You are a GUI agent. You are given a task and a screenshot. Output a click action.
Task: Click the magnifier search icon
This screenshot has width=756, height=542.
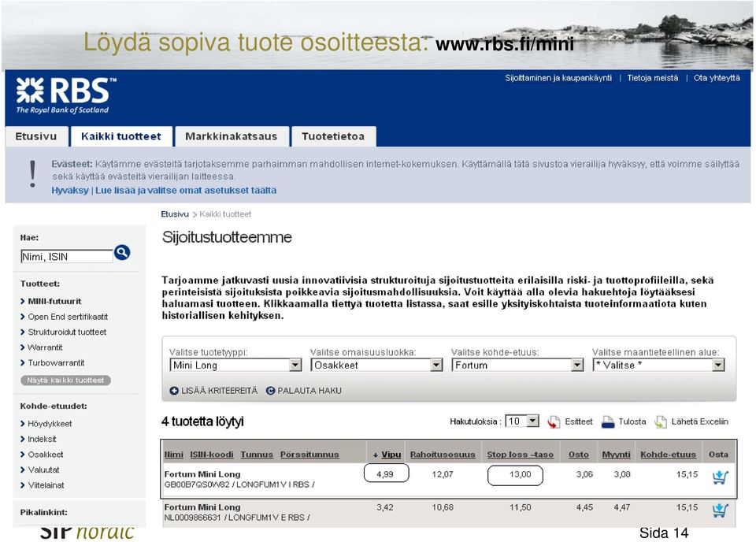[122, 252]
